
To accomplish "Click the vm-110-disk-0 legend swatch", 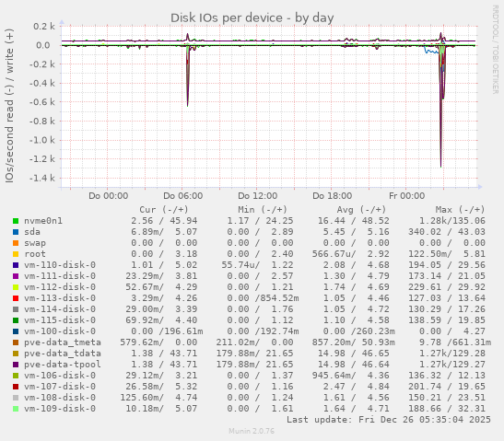I will (16, 265).
